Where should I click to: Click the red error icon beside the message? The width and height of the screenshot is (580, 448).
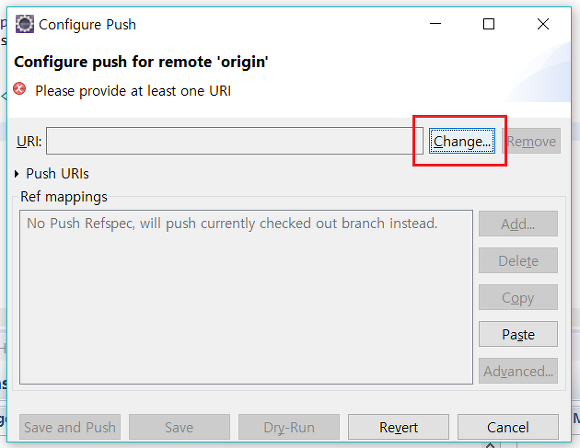pyautogui.click(x=20, y=89)
